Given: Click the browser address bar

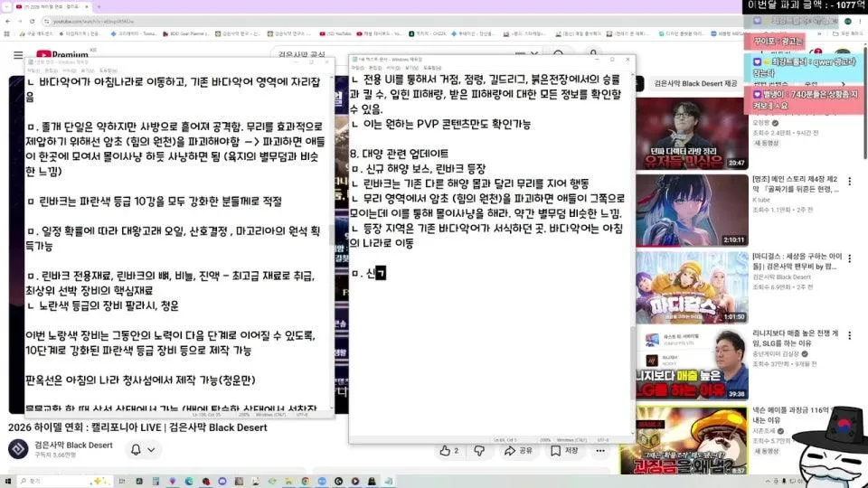Looking at the screenshot, I should tap(388, 21).
